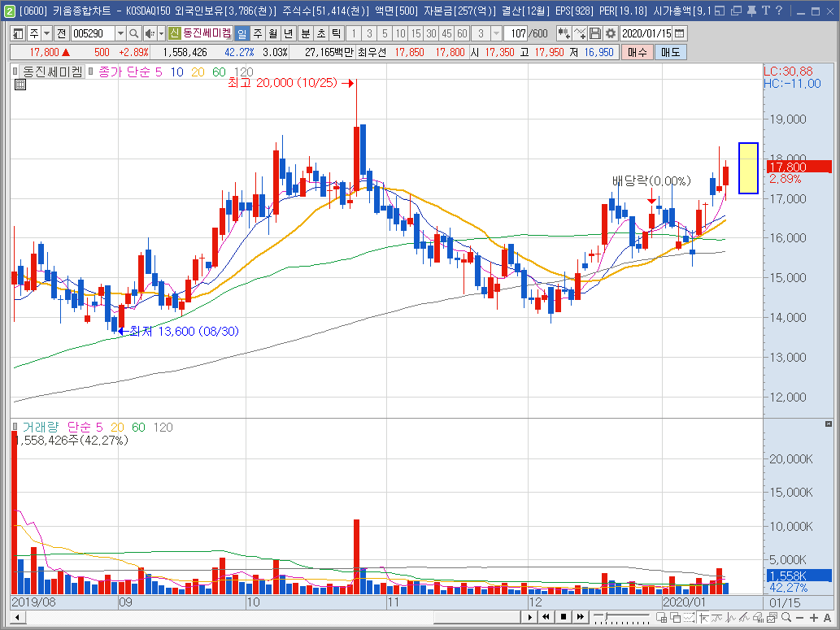Select the 주 (weekly) period toggle

[x=258, y=33]
